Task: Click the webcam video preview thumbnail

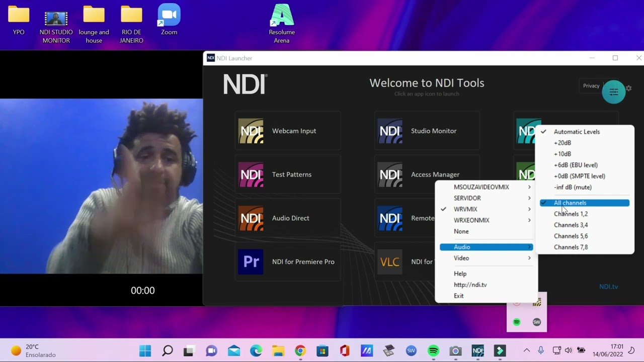Action: (101, 186)
